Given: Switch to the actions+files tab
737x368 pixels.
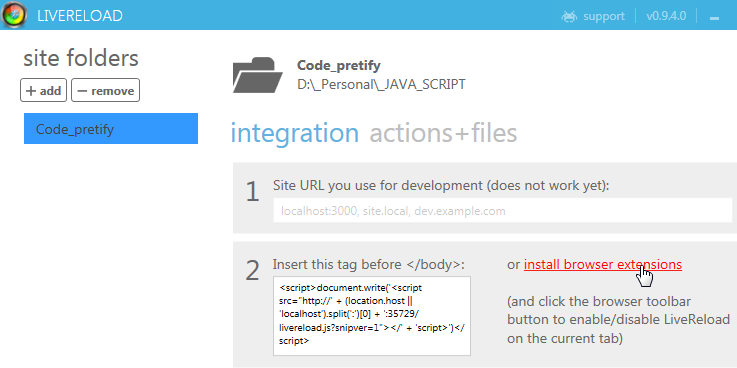Looking at the screenshot, I should click(x=443, y=133).
